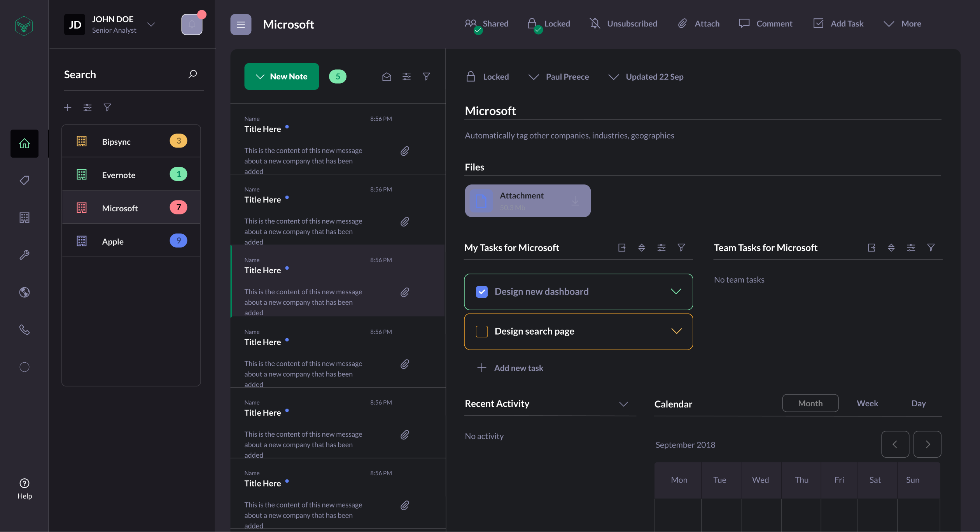Image resolution: width=980 pixels, height=532 pixels.
Task: Filter My Tasks for Microsoft
Action: coord(681,248)
